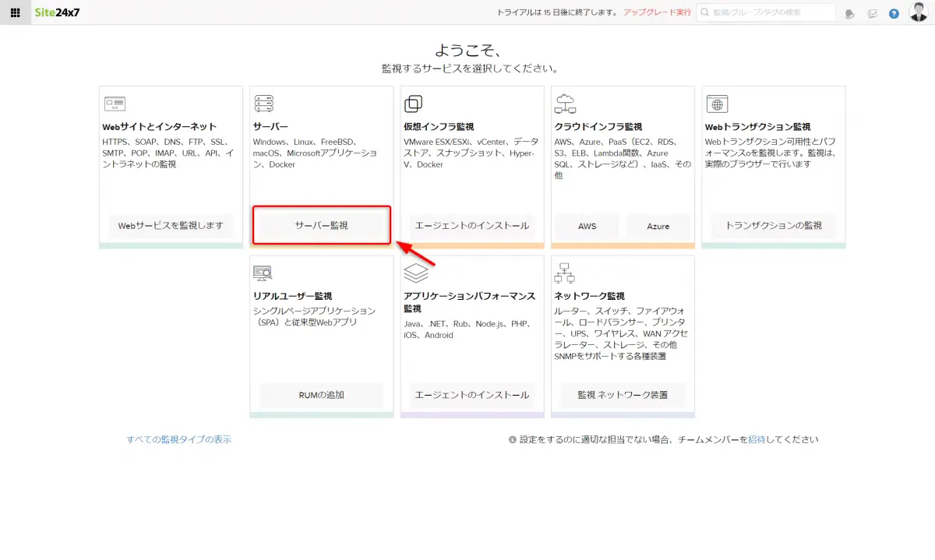Click the クラウドインフラ監視 cloud icon
The height and width of the screenshot is (560, 935).
point(564,103)
